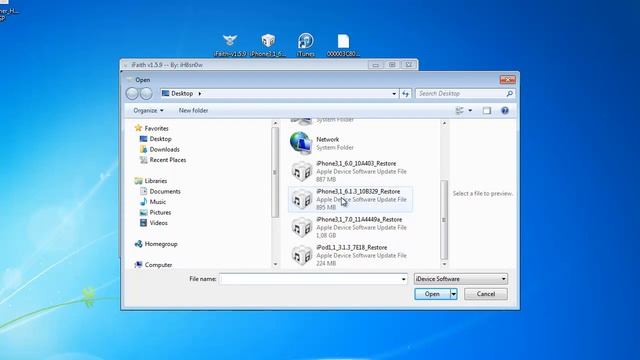Screen dimensions: 640x360
Task: Open the iPhone3,1 firmware desktop icon
Action: click(268, 44)
